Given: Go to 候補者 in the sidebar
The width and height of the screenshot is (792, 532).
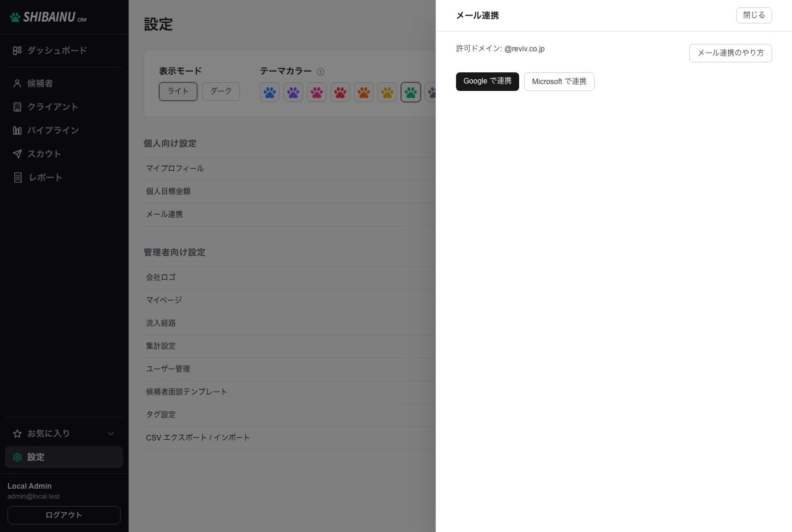Looking at the screenshot, I should click(x=64, y=84).
